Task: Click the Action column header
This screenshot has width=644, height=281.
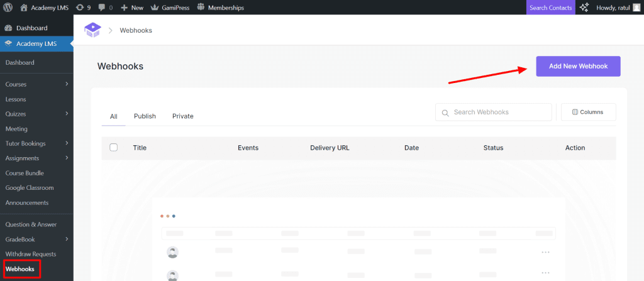Action: [x=575, y=148]
